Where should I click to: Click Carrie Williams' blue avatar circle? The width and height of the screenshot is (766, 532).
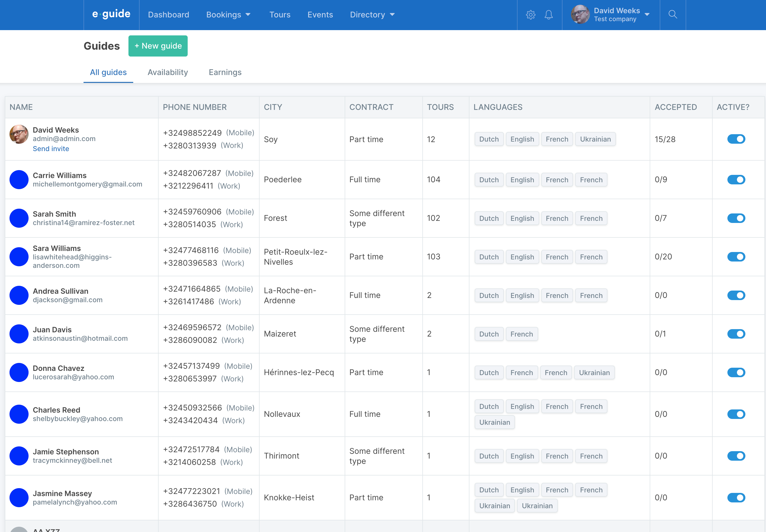pos(19,180)
